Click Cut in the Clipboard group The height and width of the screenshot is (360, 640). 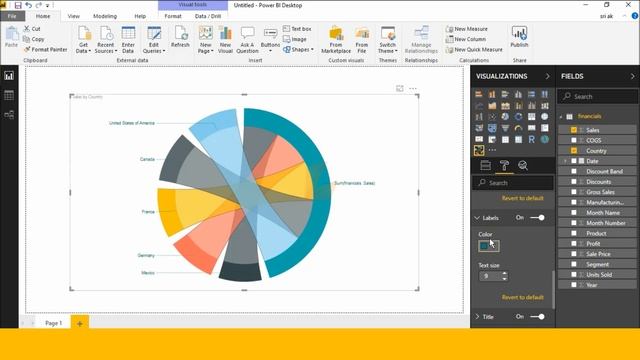[31, 29]
